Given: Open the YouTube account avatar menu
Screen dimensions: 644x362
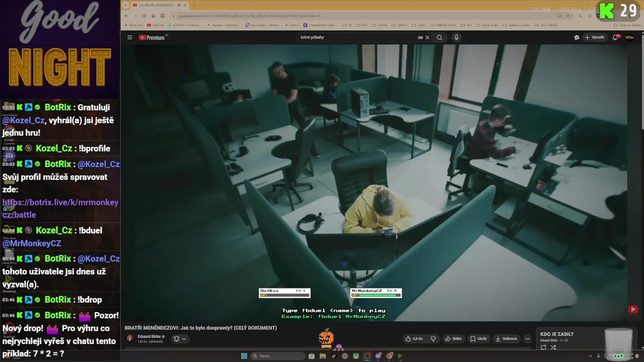Looking at the screenshot, I should (629, 37).
